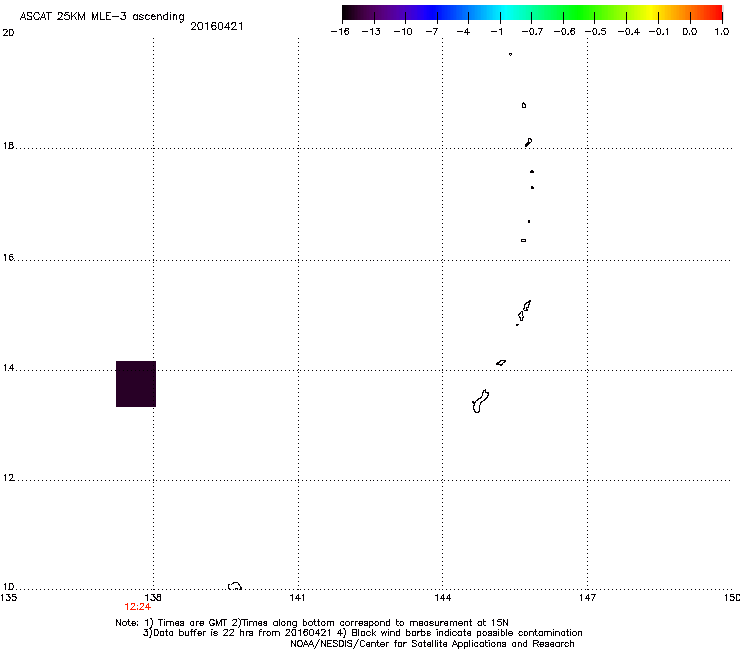Select the date label 20160421

(x=217, y=26)
